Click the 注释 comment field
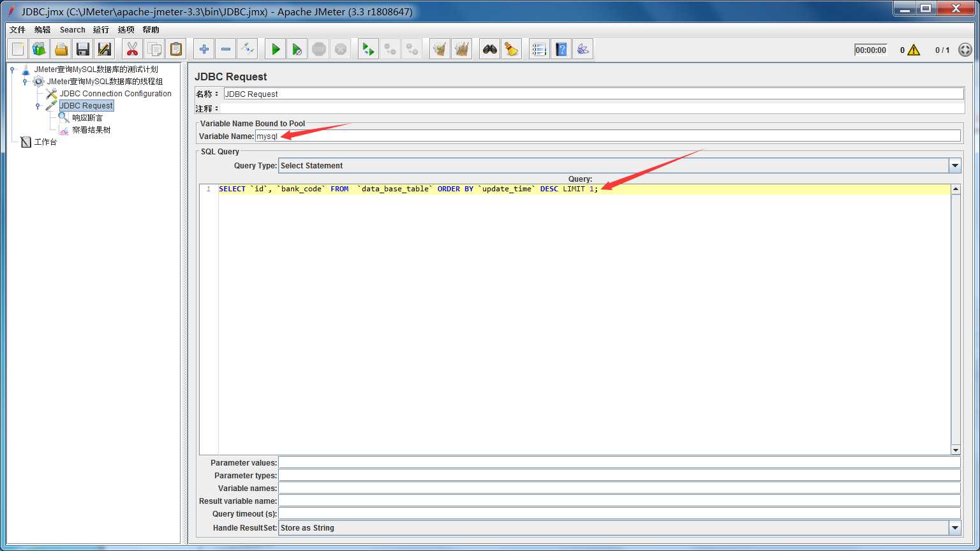 [593, 108]
